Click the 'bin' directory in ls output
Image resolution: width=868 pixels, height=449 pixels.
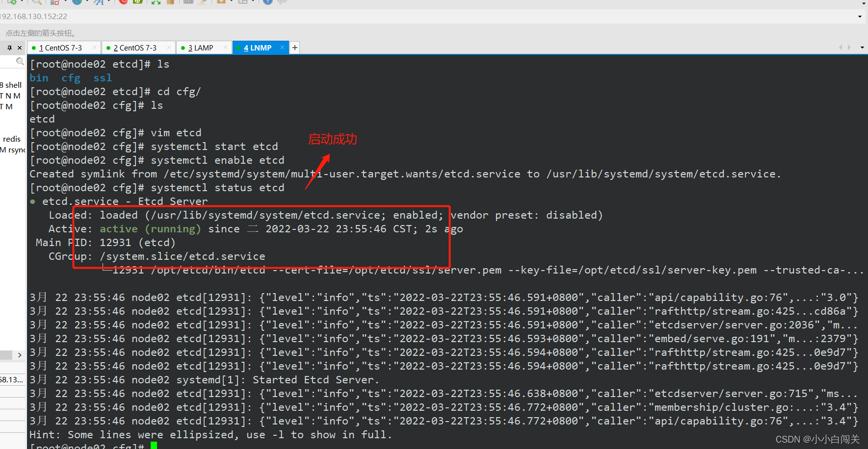click(39, 78)
